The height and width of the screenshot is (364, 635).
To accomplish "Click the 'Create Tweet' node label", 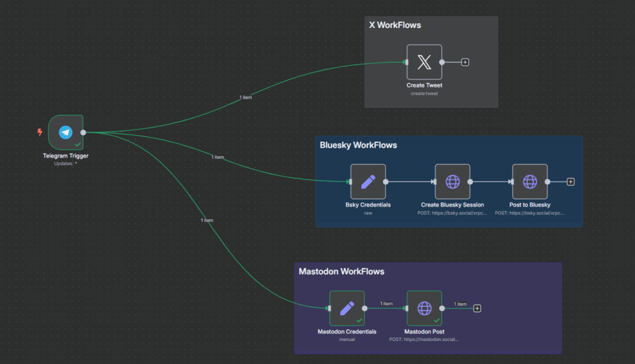I will point(424,86).
